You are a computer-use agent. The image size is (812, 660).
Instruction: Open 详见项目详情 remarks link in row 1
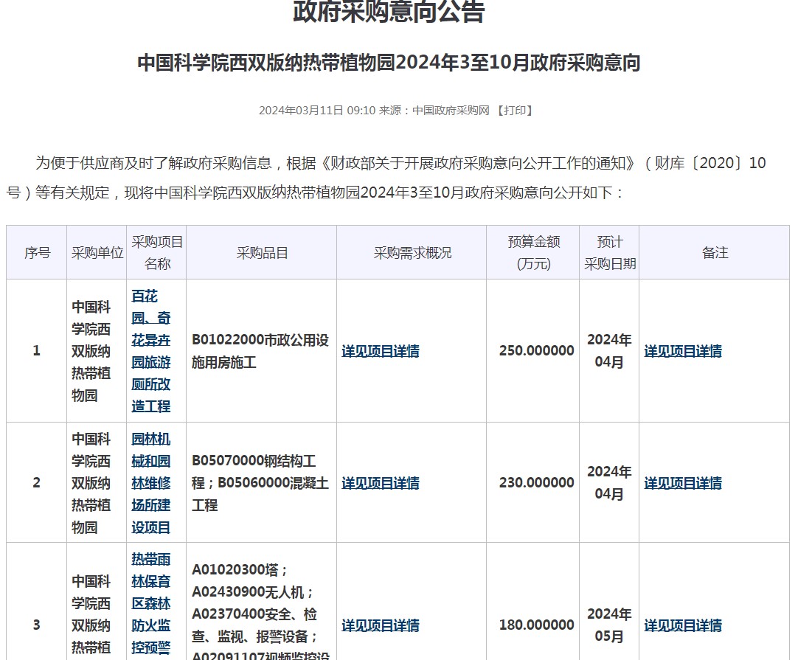(683, 351)
